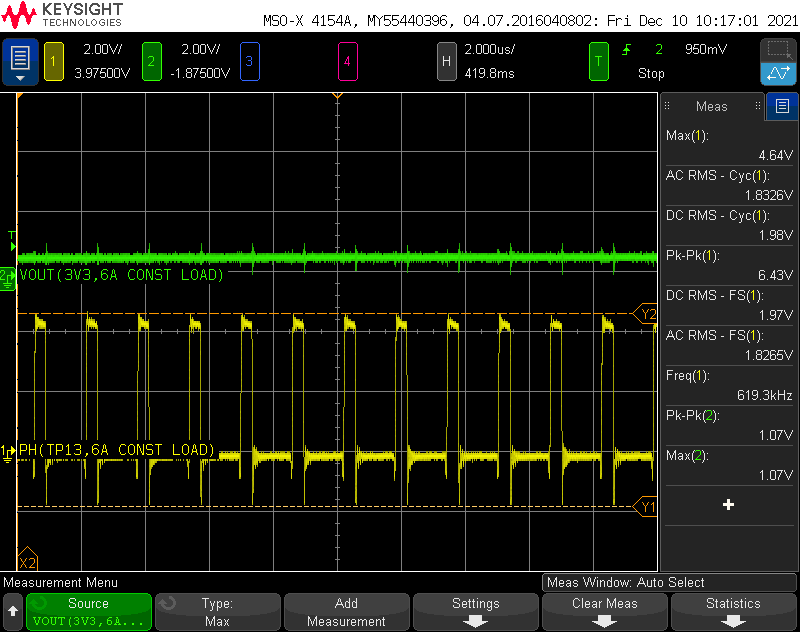Viewport: 800px width, 632px height.
Task: Click the waveform math blue icon
Action: pyautogui.click(x=779, y=73)
